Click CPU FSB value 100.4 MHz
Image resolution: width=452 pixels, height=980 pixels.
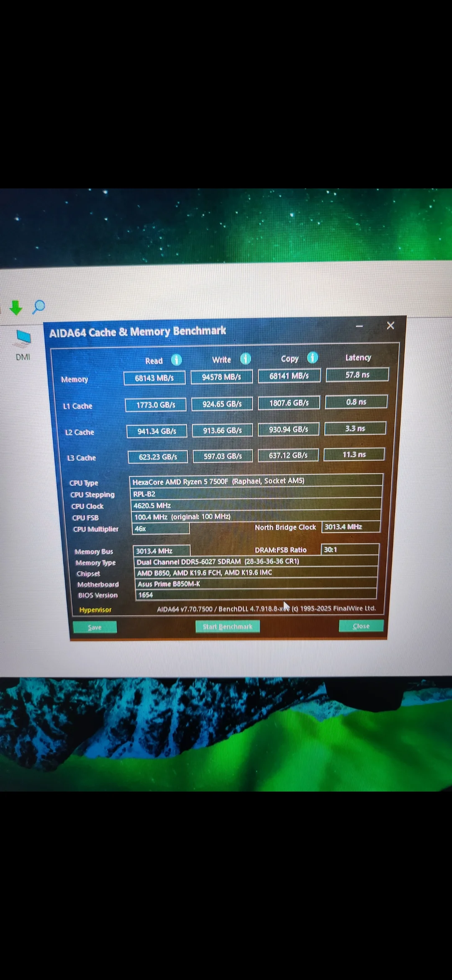point(256,516)
